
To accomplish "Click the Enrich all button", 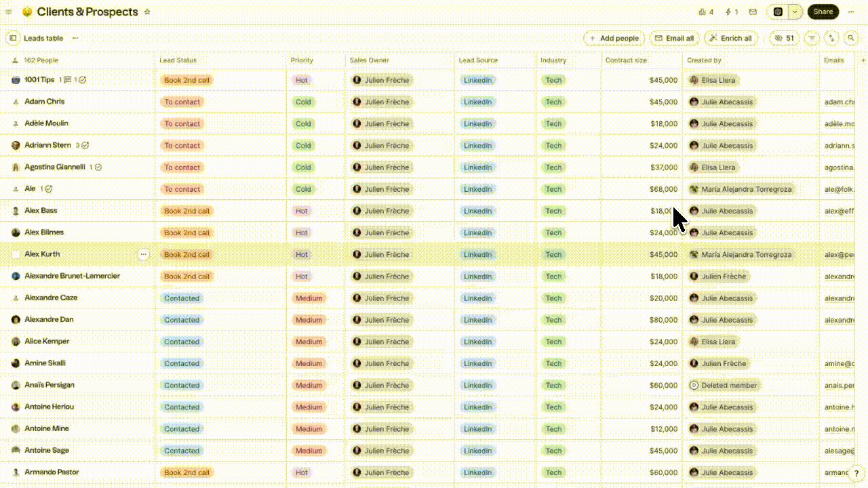I will 730,38.
